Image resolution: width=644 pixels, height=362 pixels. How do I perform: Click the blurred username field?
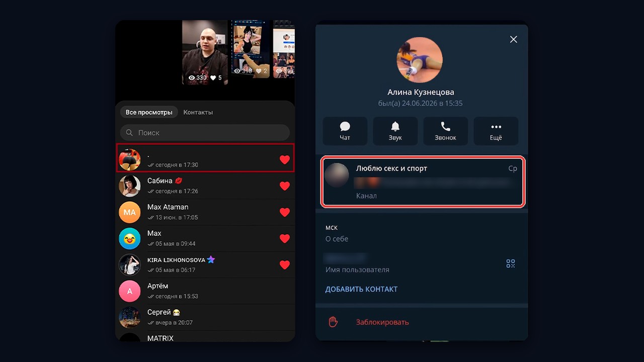click(346, 257)
